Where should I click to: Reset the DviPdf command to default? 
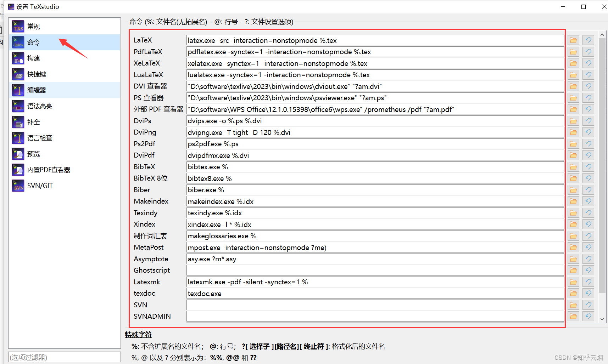(588, 155)
